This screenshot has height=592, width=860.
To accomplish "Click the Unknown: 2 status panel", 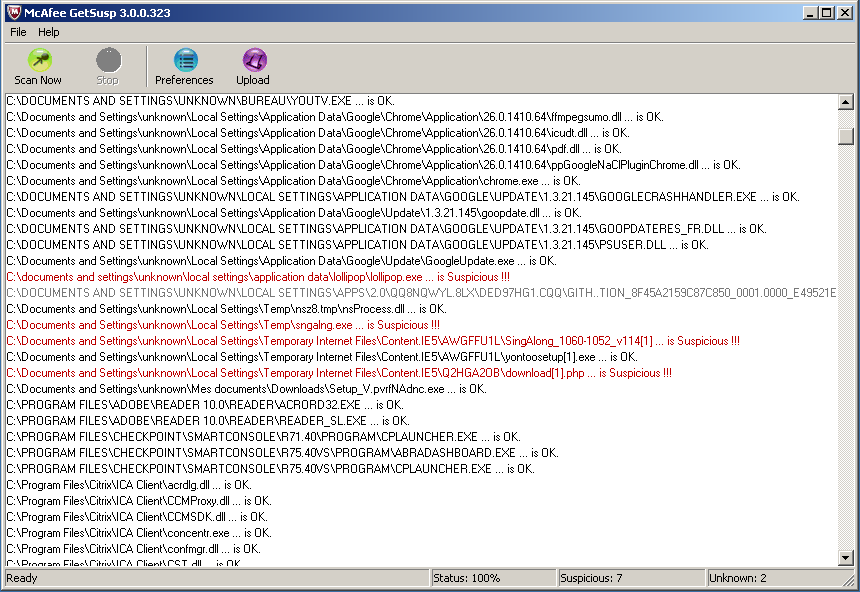I will (x=778, y=578).
